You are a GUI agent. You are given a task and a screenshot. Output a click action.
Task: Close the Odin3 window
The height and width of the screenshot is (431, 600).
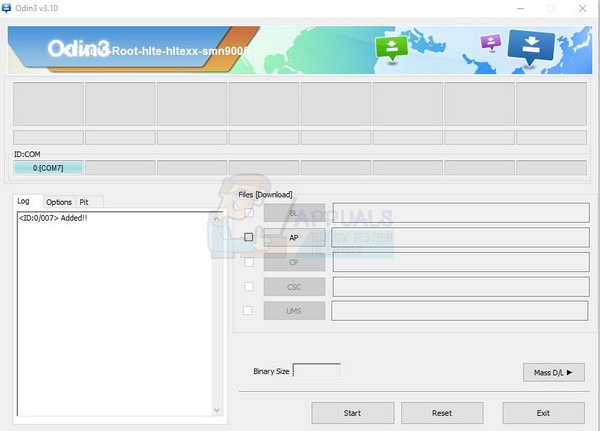click(582, 8)
